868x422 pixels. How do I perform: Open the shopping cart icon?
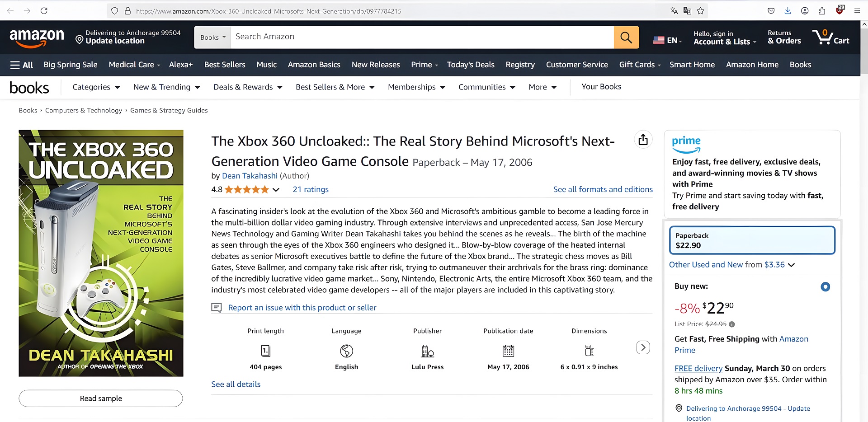click(x=830, y=38)
